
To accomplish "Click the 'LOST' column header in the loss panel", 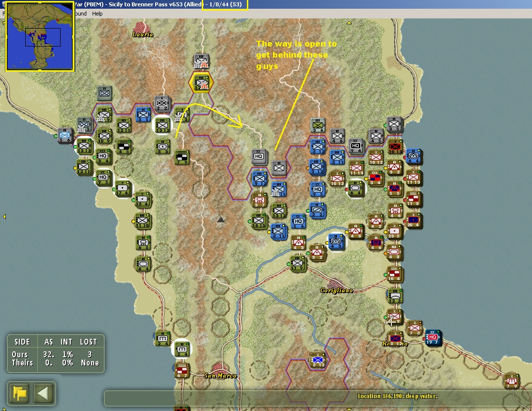I will (89, 342).
